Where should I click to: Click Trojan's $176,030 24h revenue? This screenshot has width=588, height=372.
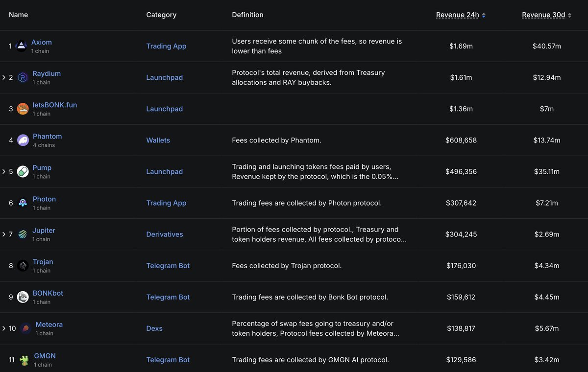click(461, 265)
